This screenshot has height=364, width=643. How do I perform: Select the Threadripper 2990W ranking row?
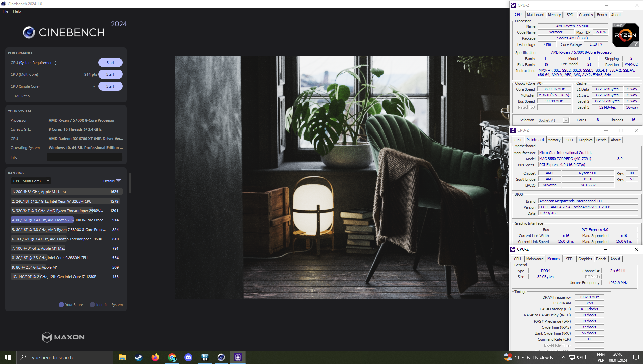66,211
